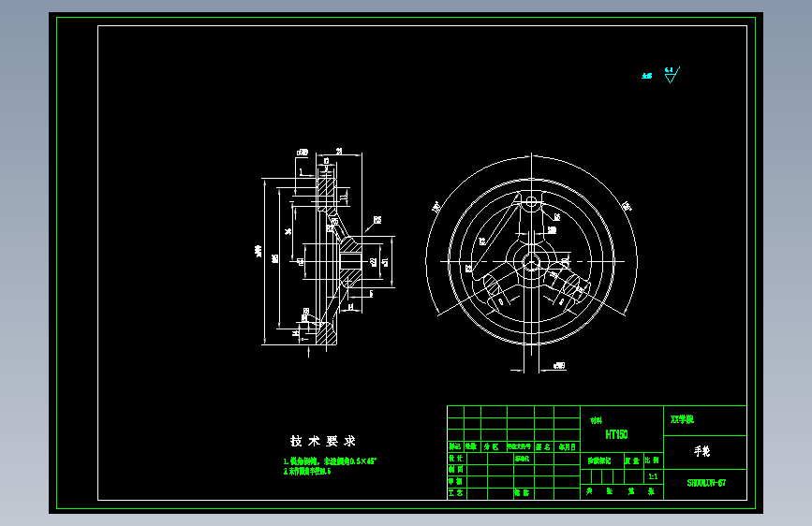Select the 重量 header cell
Viewport: 812px width, 526px height.
(632, 460)
